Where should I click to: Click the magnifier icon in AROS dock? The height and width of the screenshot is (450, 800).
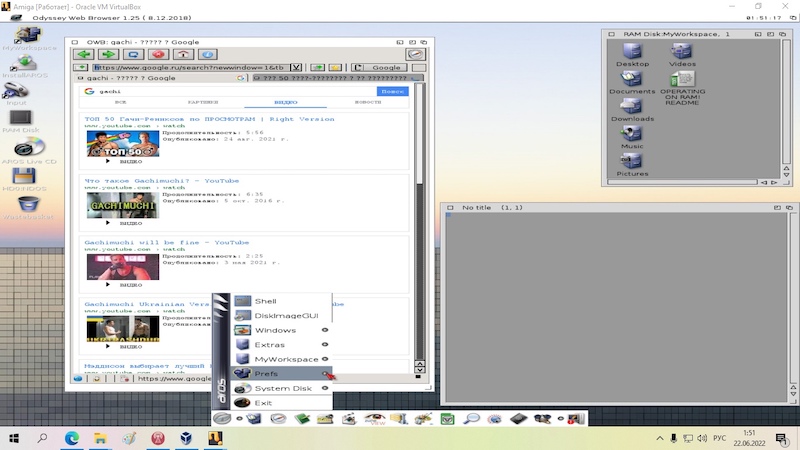point(471,419)
